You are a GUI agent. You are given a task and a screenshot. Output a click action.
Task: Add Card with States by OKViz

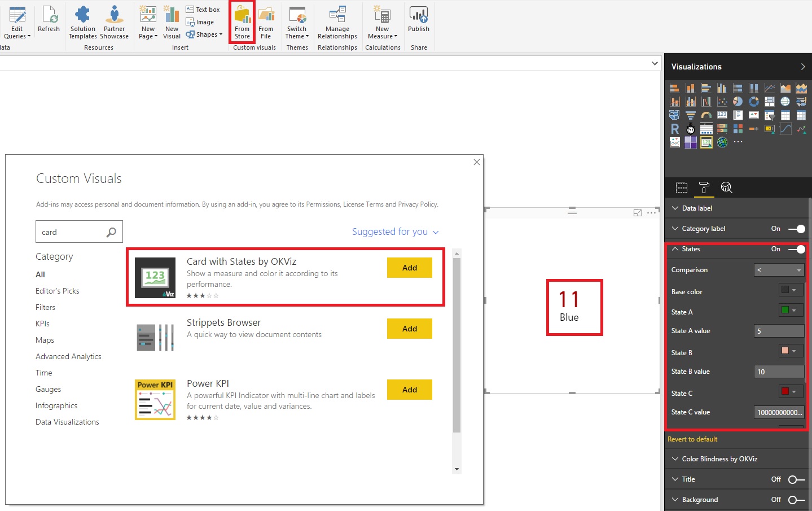tap(410, 268)
